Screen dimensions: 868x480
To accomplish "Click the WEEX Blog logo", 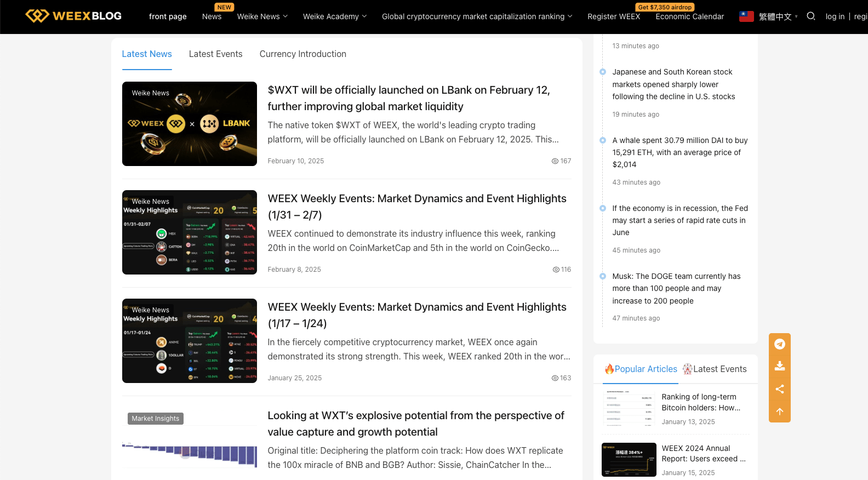I will 73,16.
